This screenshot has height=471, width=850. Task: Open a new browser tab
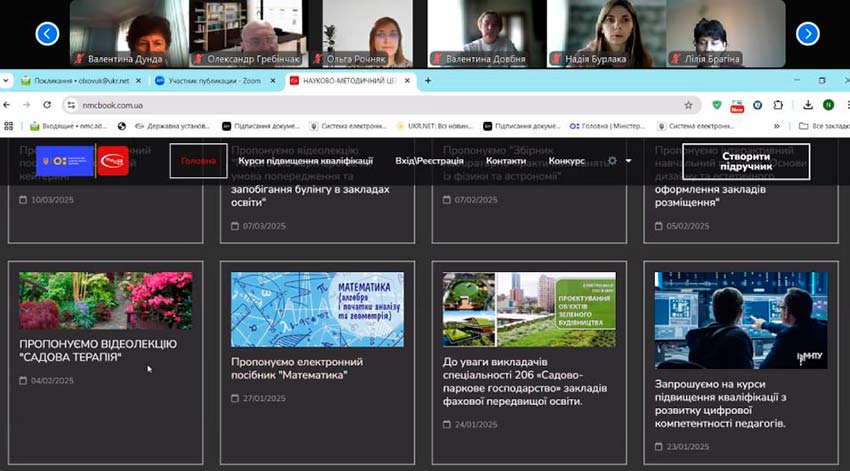[x=428, y=81]
